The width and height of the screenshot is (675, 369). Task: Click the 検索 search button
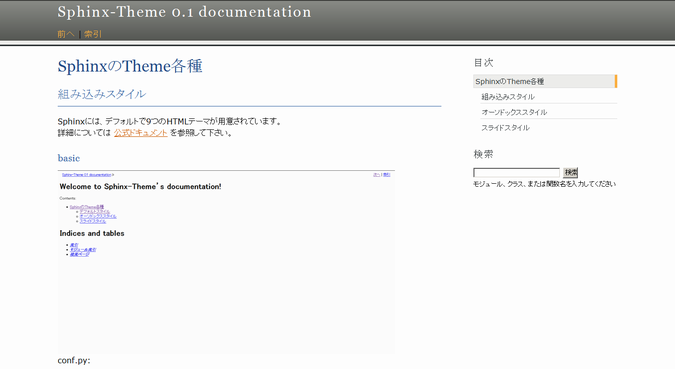570,173
